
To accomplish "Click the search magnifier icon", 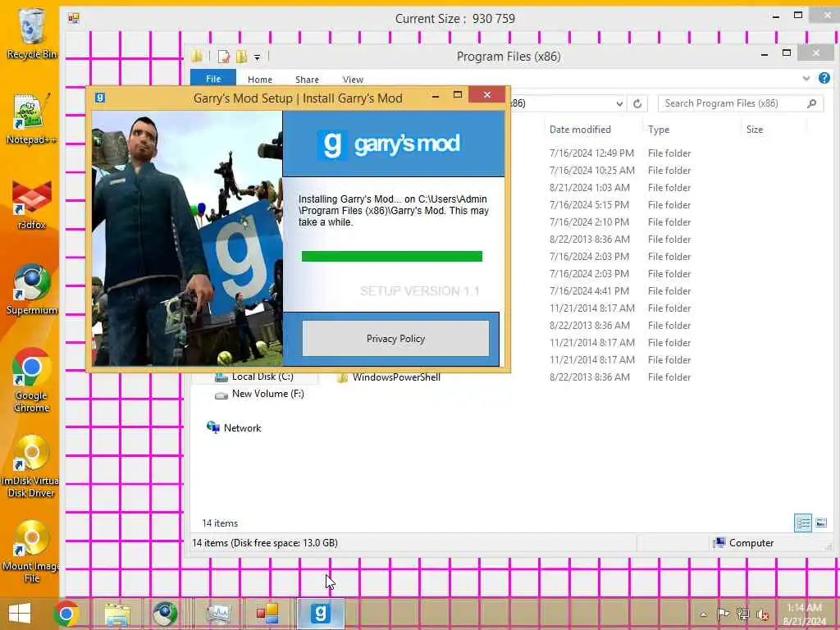I will pyautogui.click(x=811, y=103).
